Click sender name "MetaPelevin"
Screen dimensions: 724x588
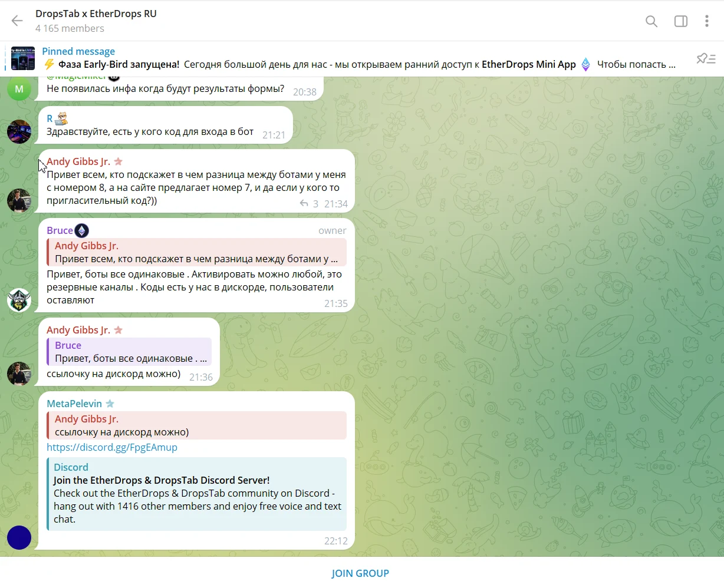74,404
